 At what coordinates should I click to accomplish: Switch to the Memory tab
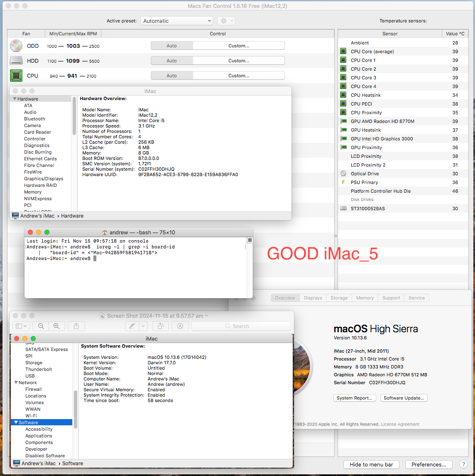(x=365, y=298)
